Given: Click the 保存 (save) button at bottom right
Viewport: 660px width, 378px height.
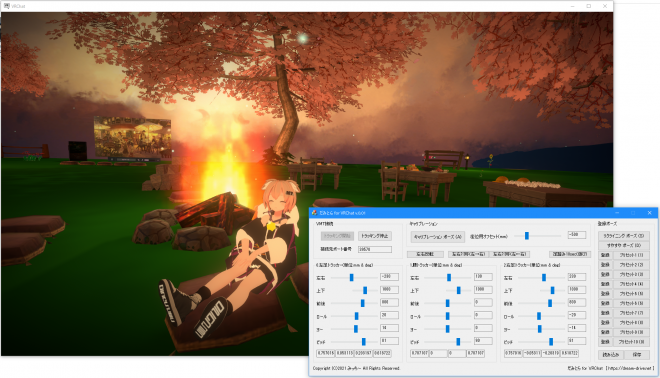Looking at the screenshot, I should pyautogui.click(x=636, y=355).
